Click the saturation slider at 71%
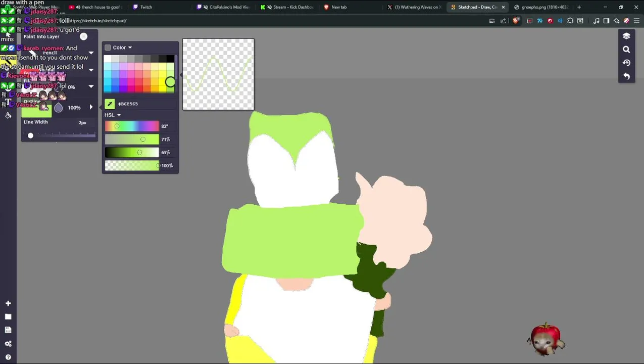644x364 pixels. (132, 139)
